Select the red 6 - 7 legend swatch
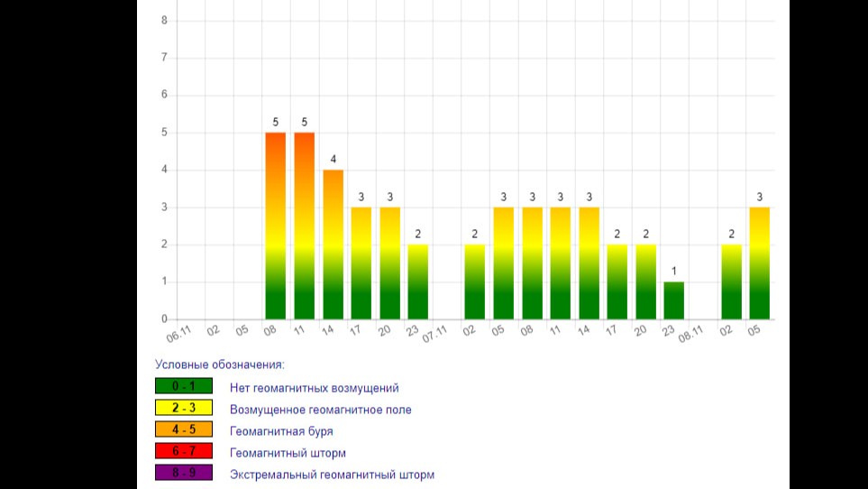The height and width of the screenshot is (489, 868). click(x=183, y=451)
